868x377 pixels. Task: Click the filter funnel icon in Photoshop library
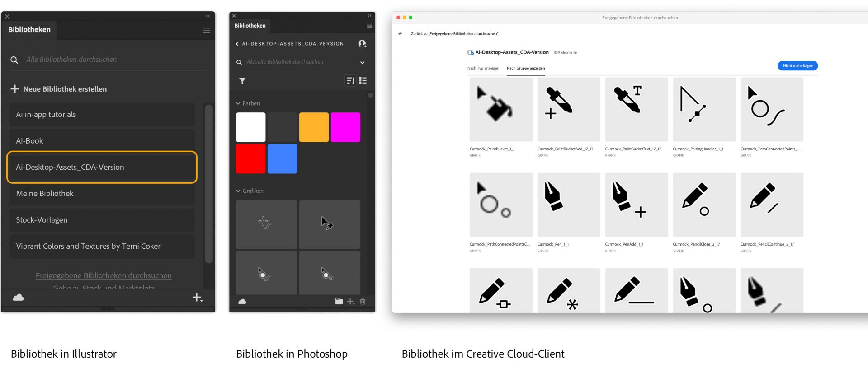click(x=242, y=81)
